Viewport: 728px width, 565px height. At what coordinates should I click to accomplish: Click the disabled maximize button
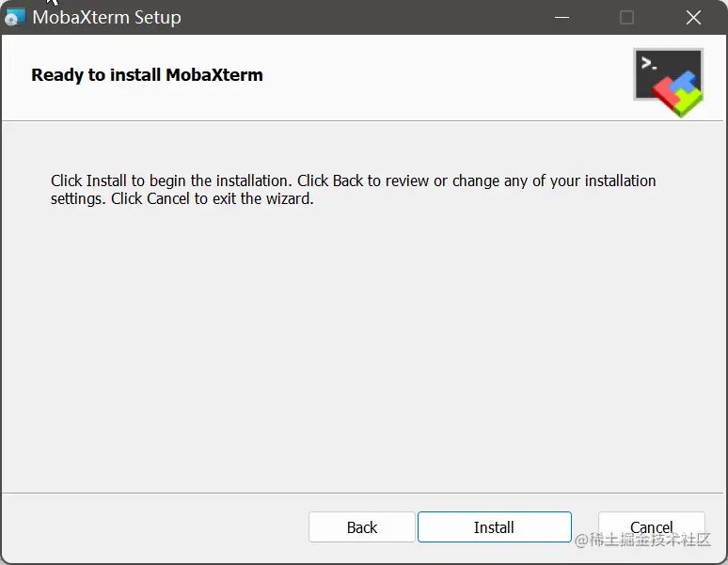point(626,18)
